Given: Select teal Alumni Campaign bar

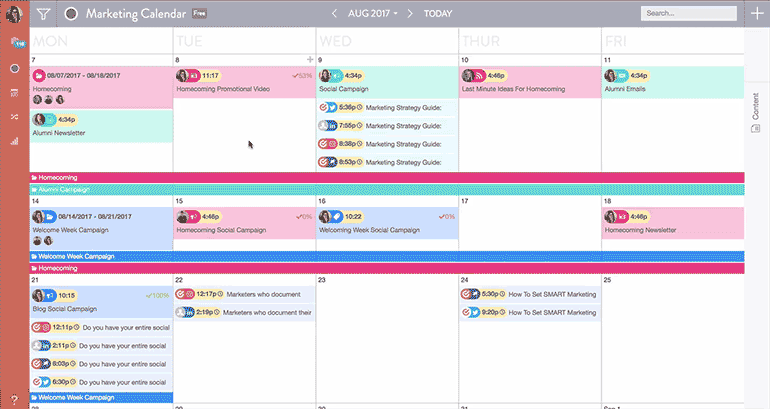Looking at the screenshot, I should point(387,190).
